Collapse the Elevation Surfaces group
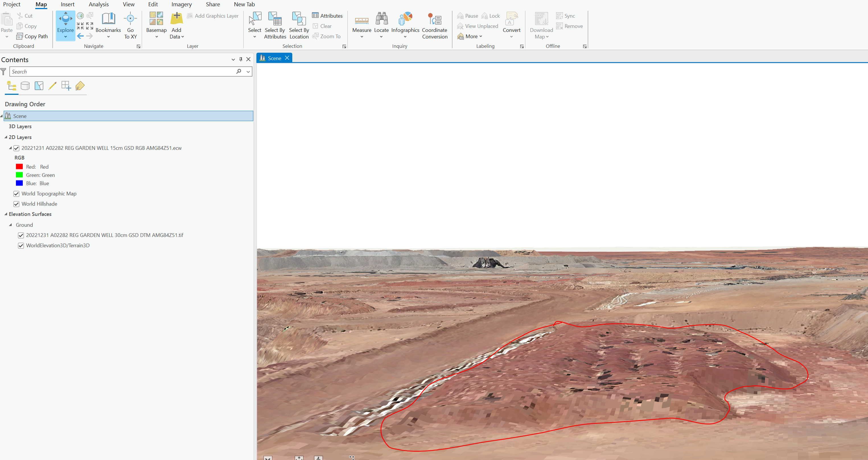The image size is (868, 460). click(x=6, y=214)
